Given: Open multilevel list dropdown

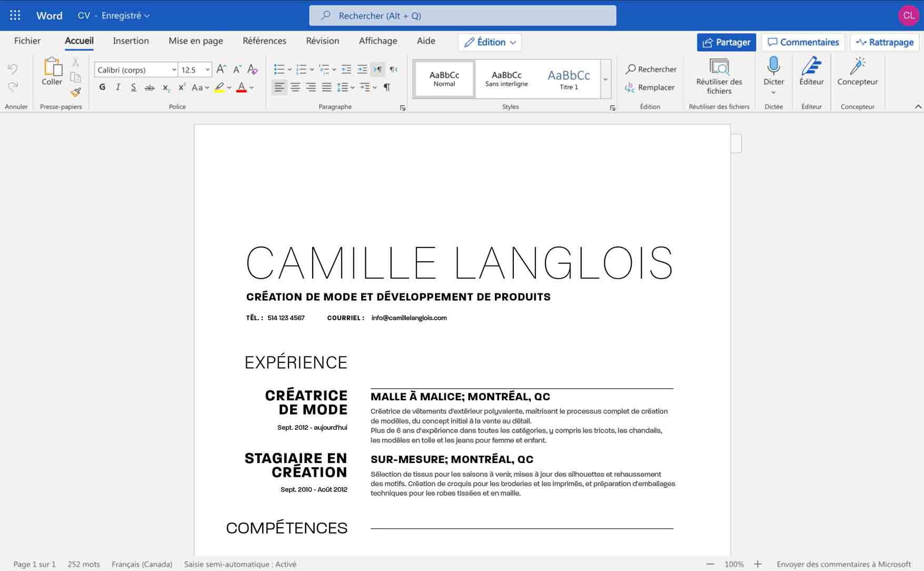Looking at the screenshot, I should pos(334,69).
